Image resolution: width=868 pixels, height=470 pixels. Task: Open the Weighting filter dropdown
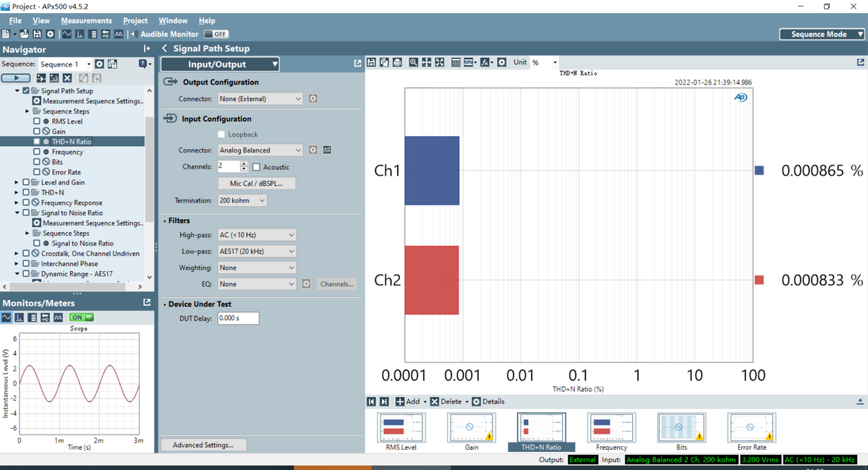pos(257,268)
